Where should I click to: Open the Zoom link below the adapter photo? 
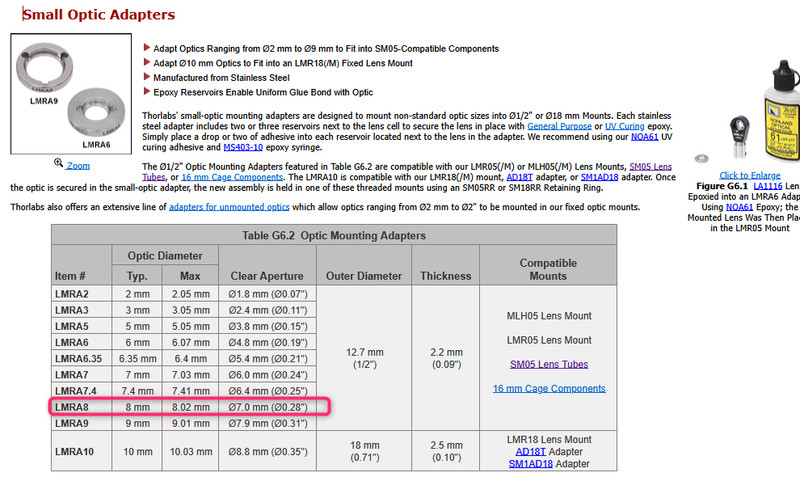(78, 166)
